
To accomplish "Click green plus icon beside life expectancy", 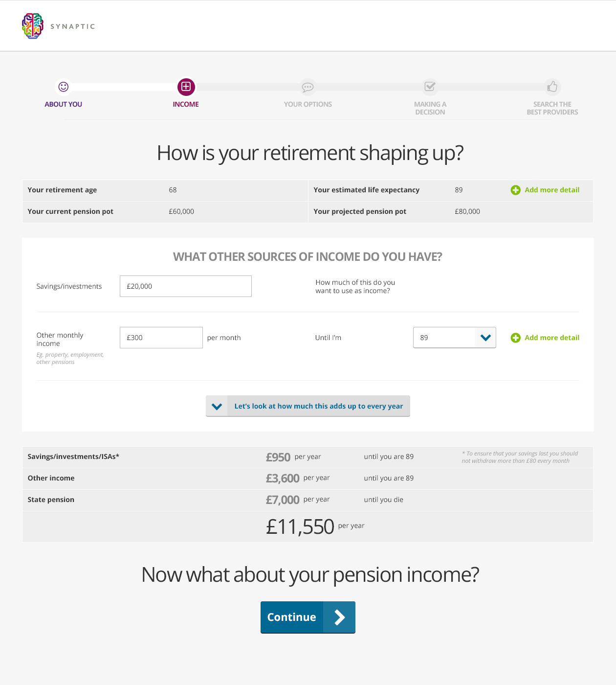I will (515, 190).
